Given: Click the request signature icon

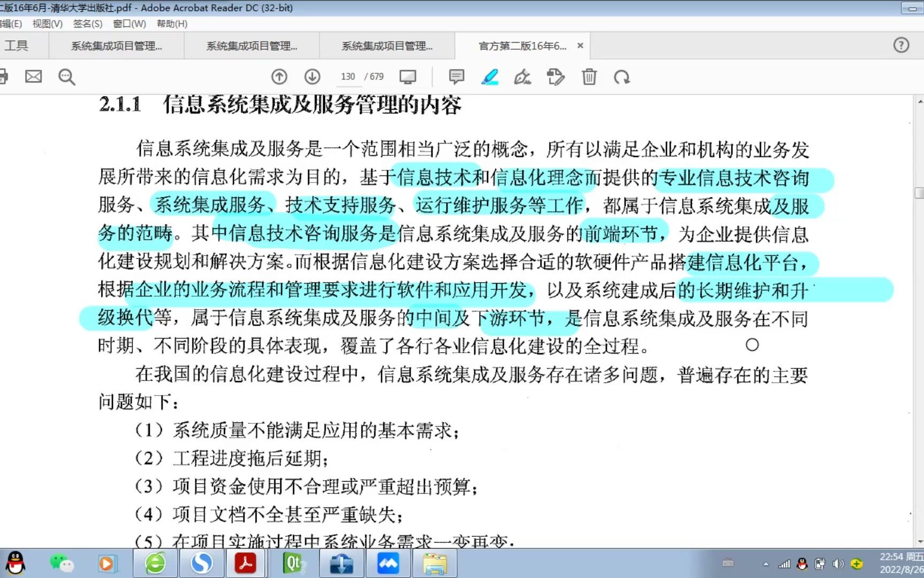Looking at the screenshot, I should pyautogui.click(x=556, y=77).
